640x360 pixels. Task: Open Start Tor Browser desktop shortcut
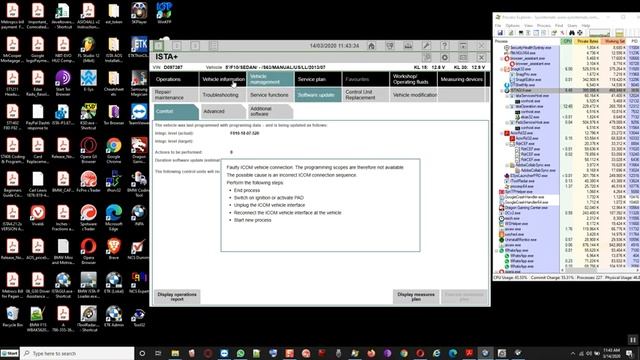click(x=63, y=83)
